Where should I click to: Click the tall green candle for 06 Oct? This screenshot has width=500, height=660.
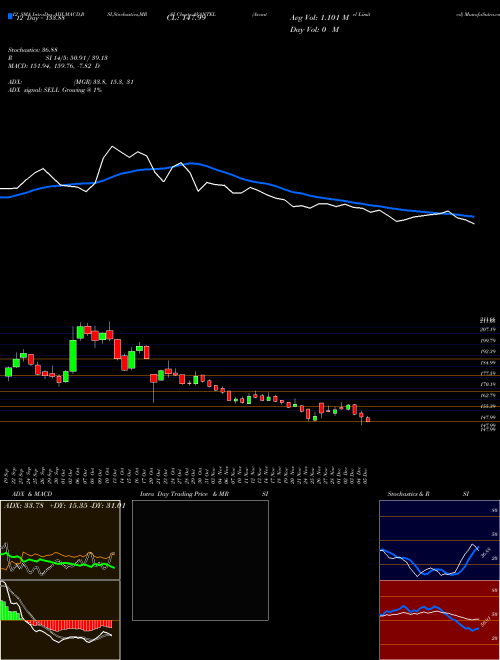coord(73,356)
